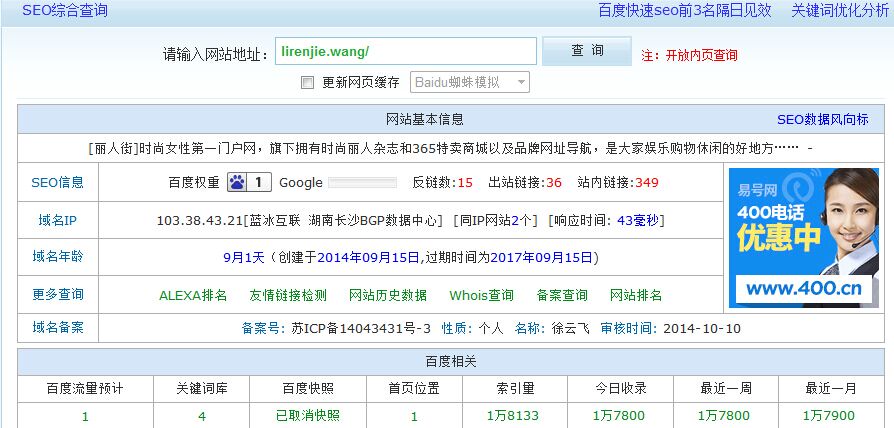The image size is (894, 428).
Task: Click the 域名年龄 row label
Action: pos(58,256)
